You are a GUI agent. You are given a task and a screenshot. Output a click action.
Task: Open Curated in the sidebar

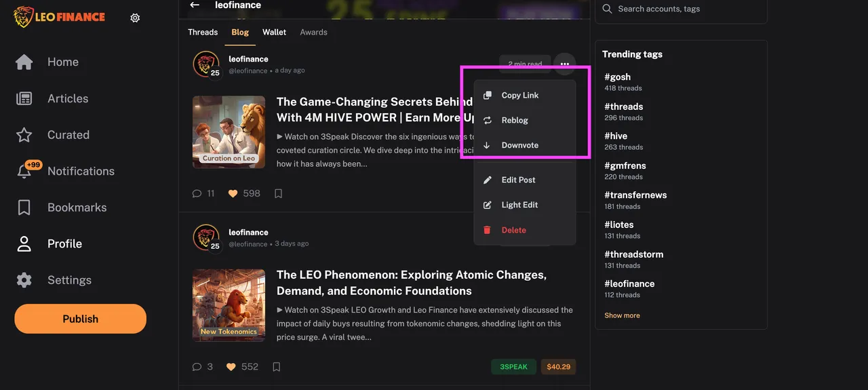(68, 135)
